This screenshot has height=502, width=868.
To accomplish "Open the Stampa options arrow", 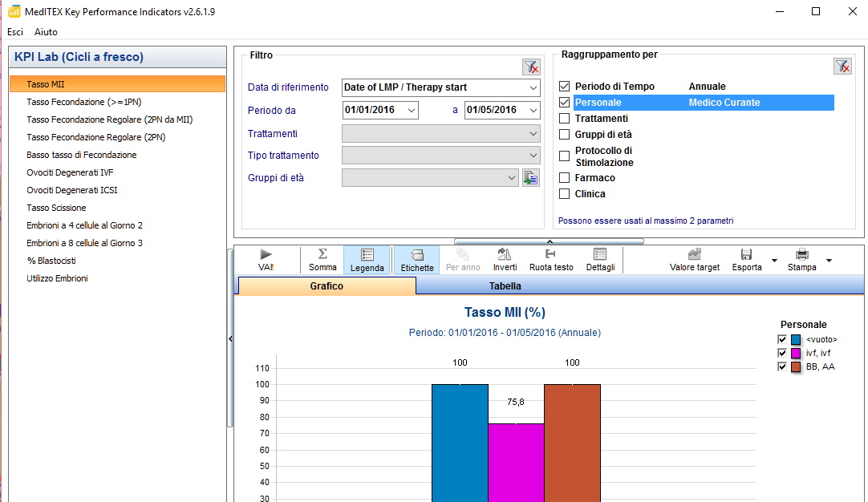I will (x=829, y=260).
